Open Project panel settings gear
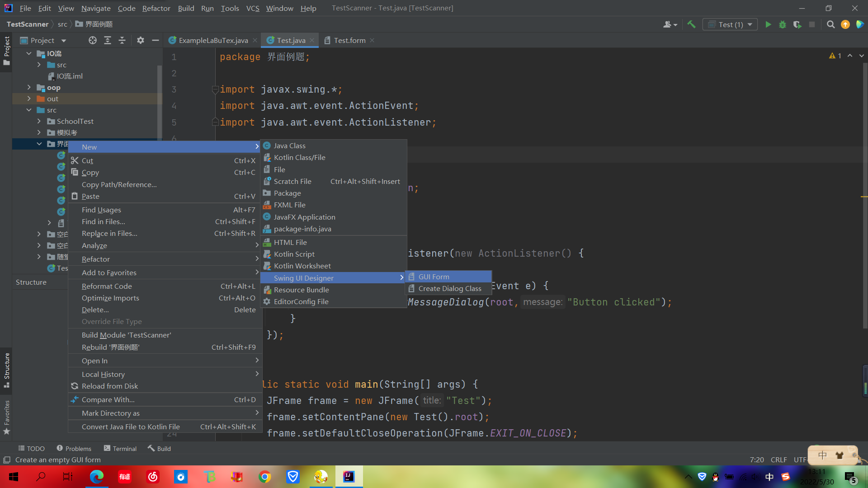 click(x=141, y=40)
